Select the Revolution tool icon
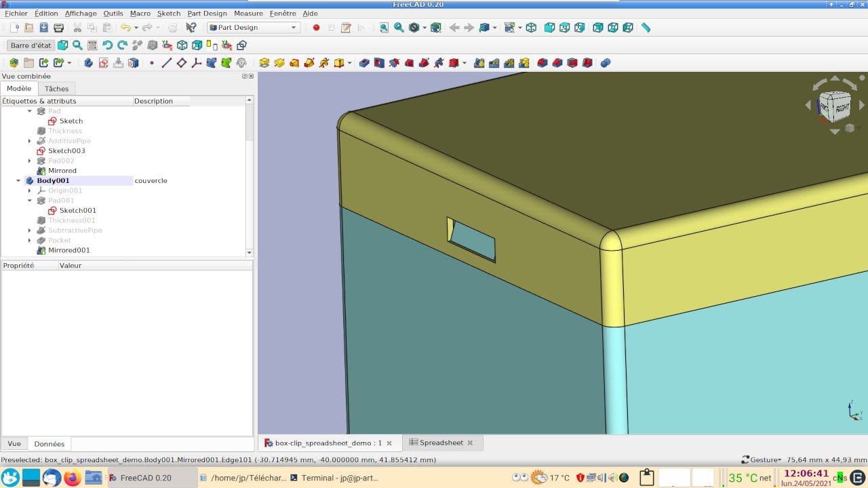This screenshot has height=488, width=868. [279, 63]
